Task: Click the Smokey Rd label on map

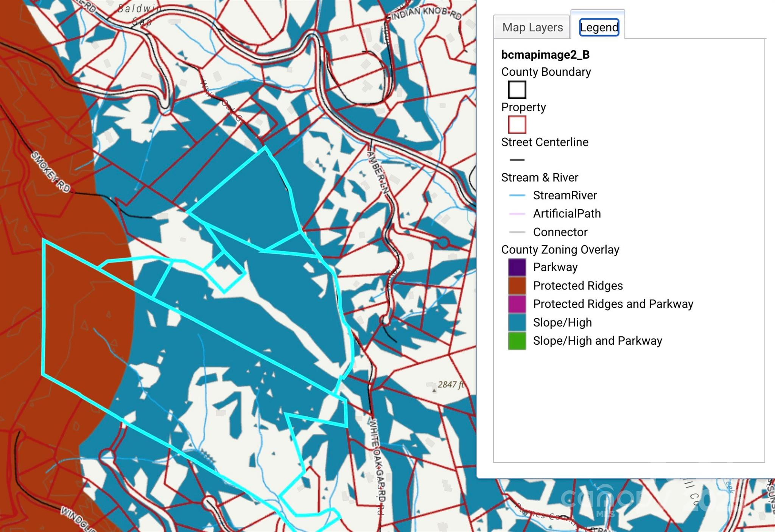Action: click(x=51, y=171)
